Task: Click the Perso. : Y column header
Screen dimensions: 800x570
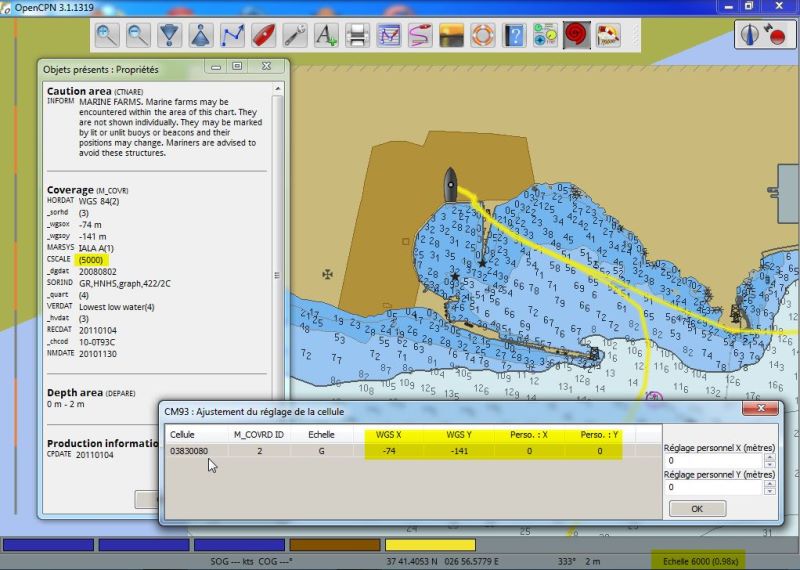Action: pyautogui.click(x=599, y=435)
